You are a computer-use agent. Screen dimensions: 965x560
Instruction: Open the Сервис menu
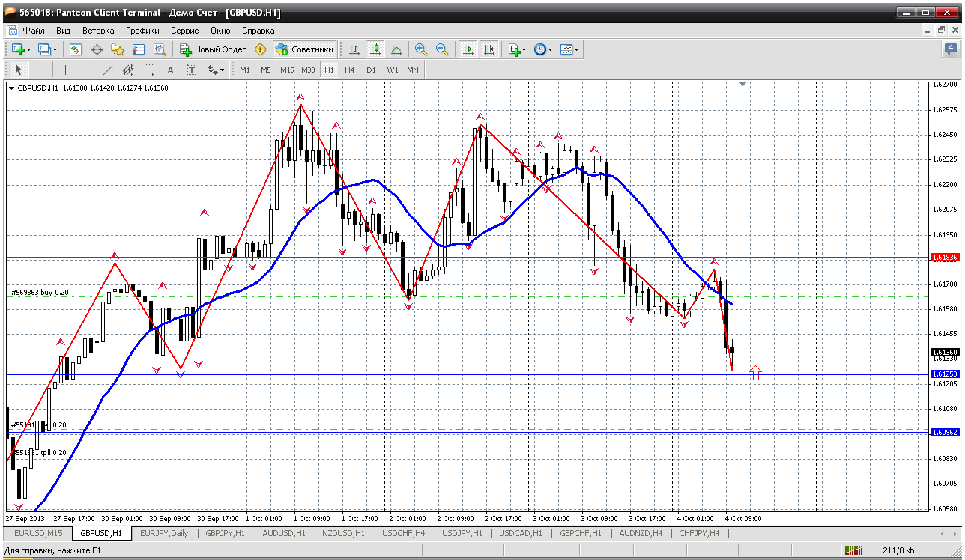point(184,31)
